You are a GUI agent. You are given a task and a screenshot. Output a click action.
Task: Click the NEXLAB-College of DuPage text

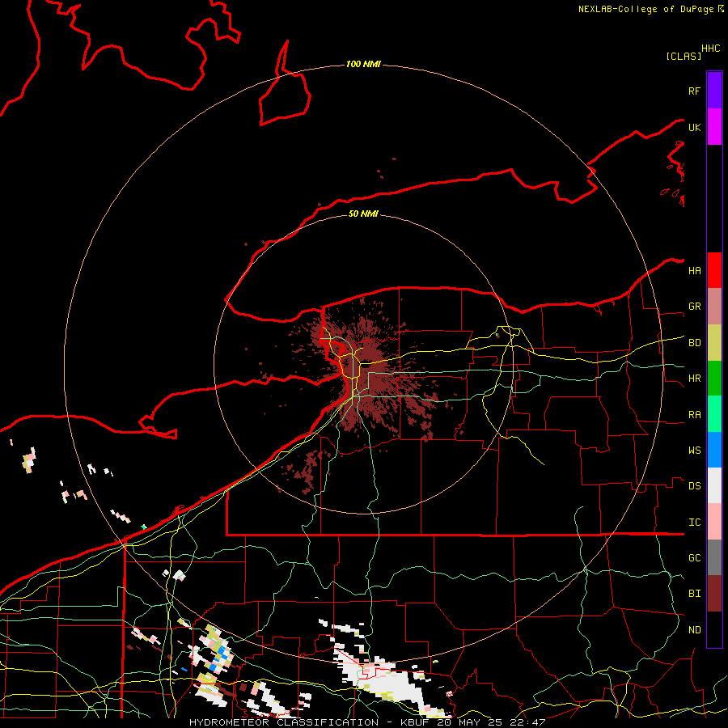pyautogui.click(x=645, y=9)
